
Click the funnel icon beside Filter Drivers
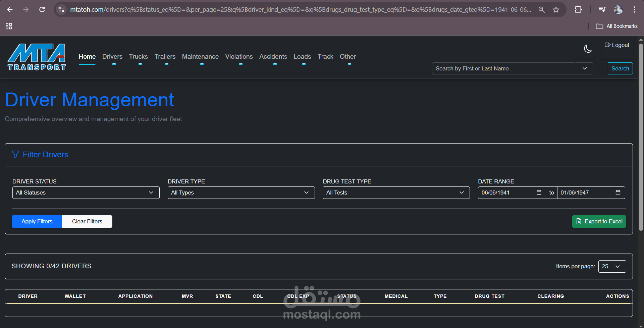pos(15,154)
